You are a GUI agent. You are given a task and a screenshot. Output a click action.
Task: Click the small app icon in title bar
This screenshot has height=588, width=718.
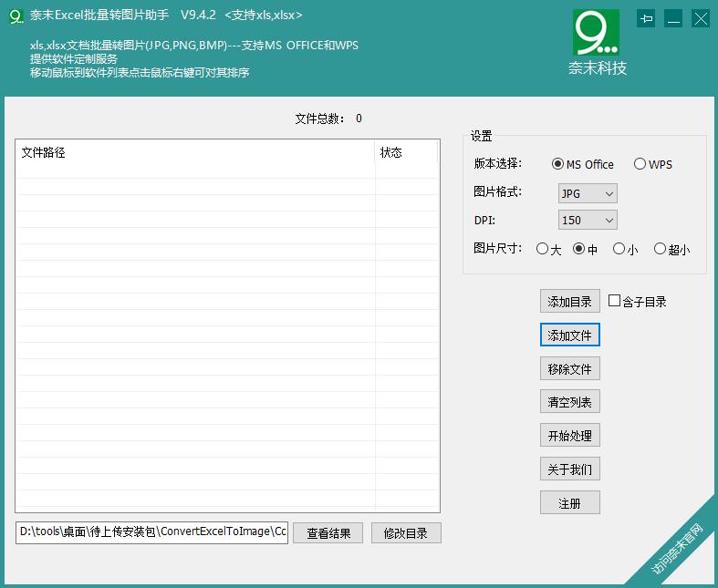pos(16,15)
